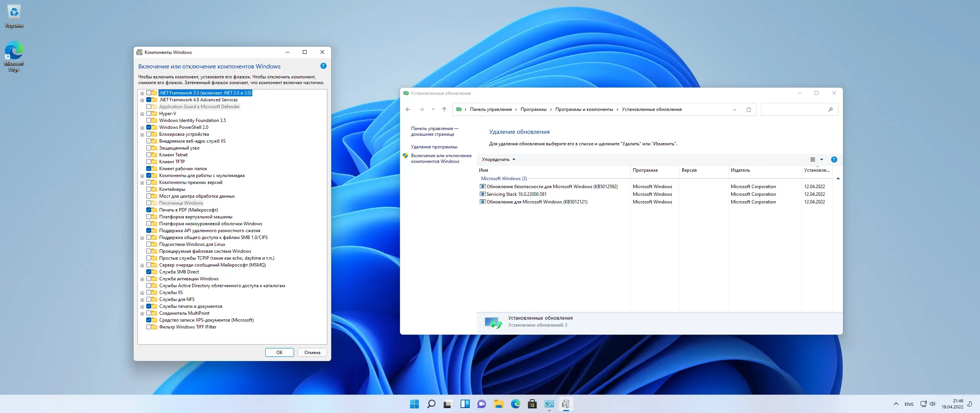Open the Удаление программы link

click(434, 147)
